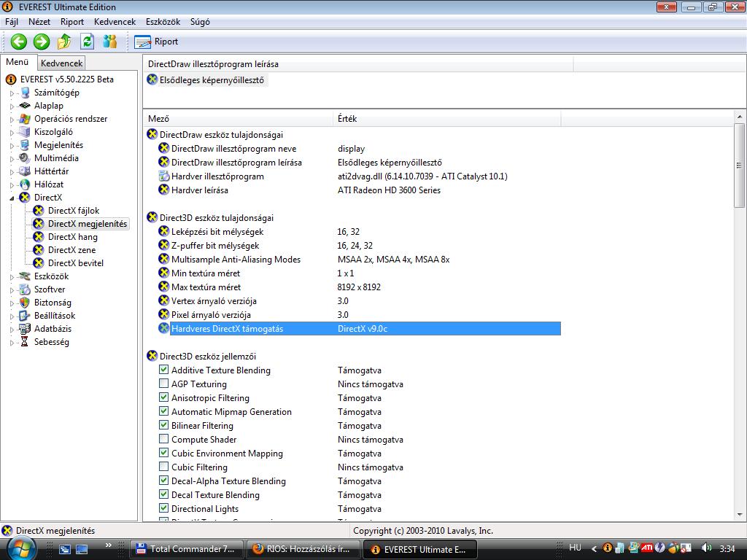
Task: Click the vertical scrollbar down arrow
Action: point(740,514)
